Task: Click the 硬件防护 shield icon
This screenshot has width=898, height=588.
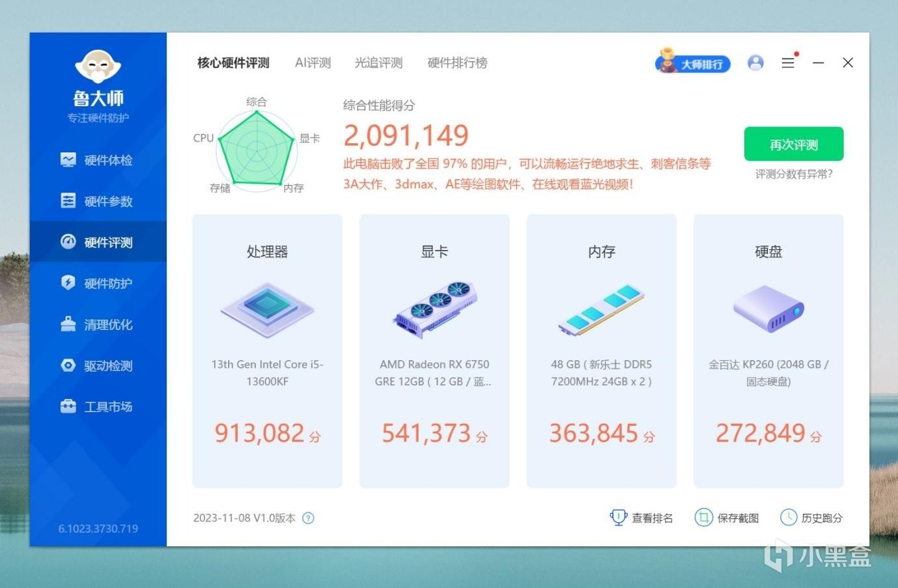Action: click(68, 283)
